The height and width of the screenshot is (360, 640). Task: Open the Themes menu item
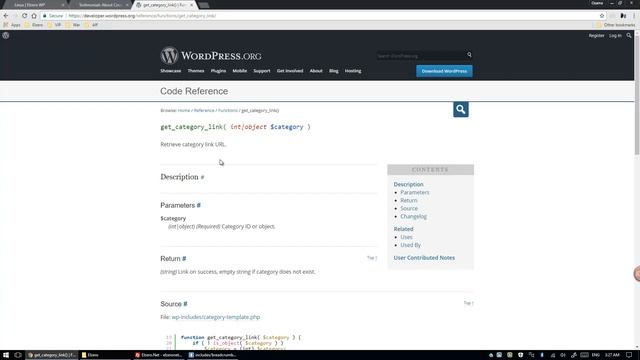pos(196,71)
